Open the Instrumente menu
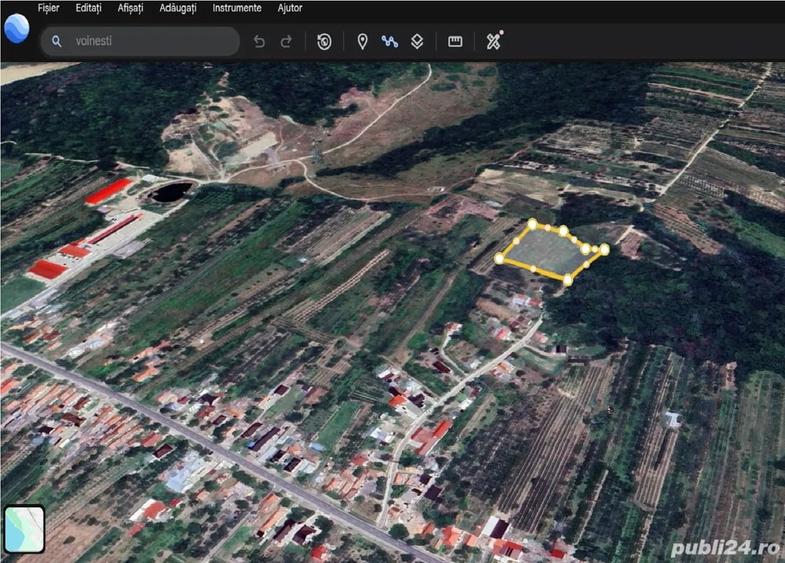 tap(237, 8)
